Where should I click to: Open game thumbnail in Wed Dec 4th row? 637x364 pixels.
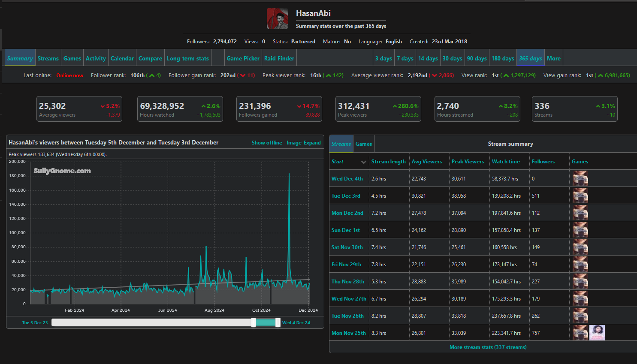[x=580, y=178]
